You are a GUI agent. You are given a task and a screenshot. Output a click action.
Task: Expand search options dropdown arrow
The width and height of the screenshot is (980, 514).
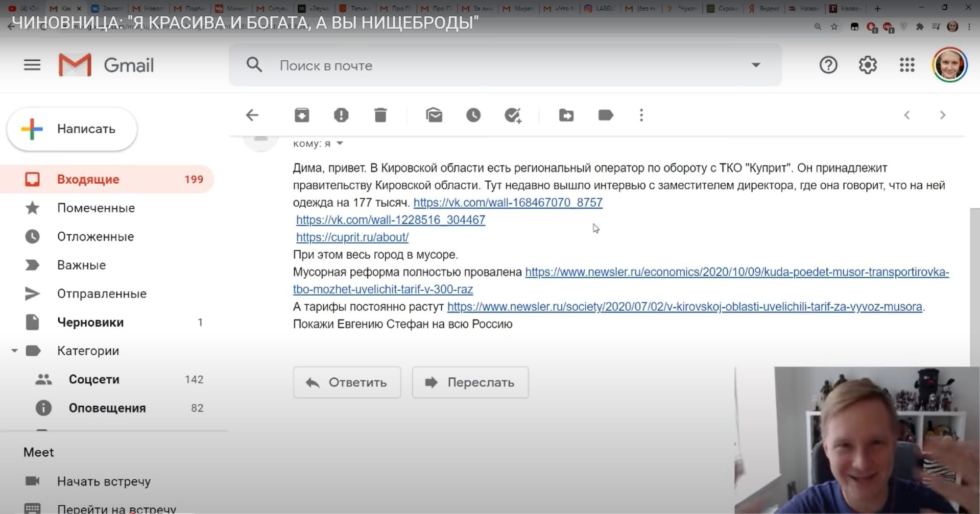tap(756, 65)
